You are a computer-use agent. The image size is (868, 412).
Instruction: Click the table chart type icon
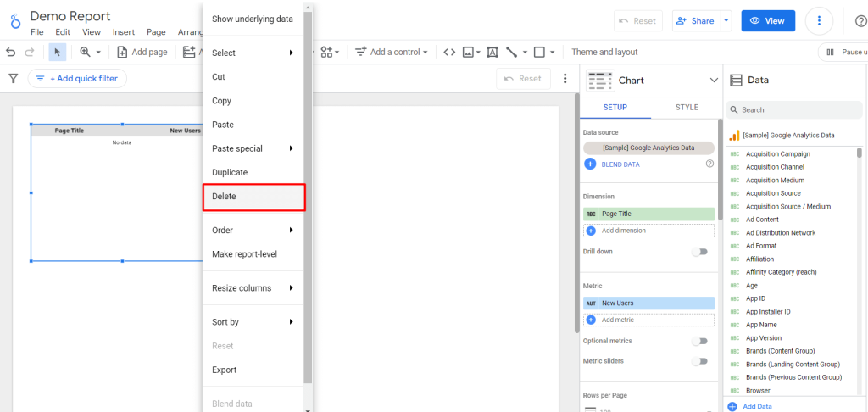tap(600, 81)
